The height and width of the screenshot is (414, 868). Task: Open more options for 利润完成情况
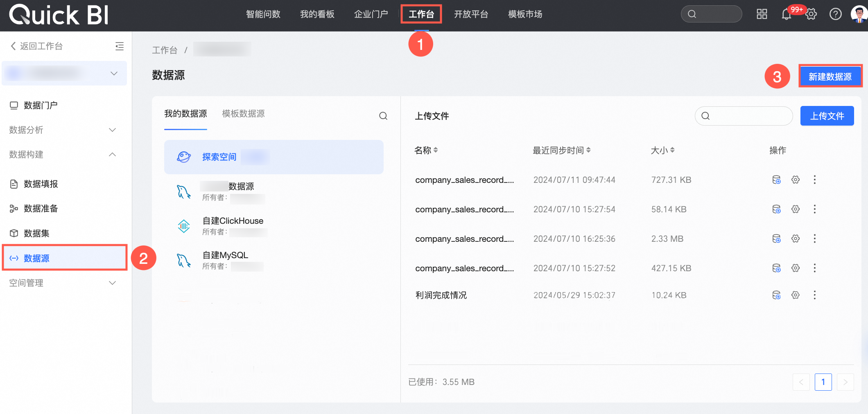coord(815,295)
